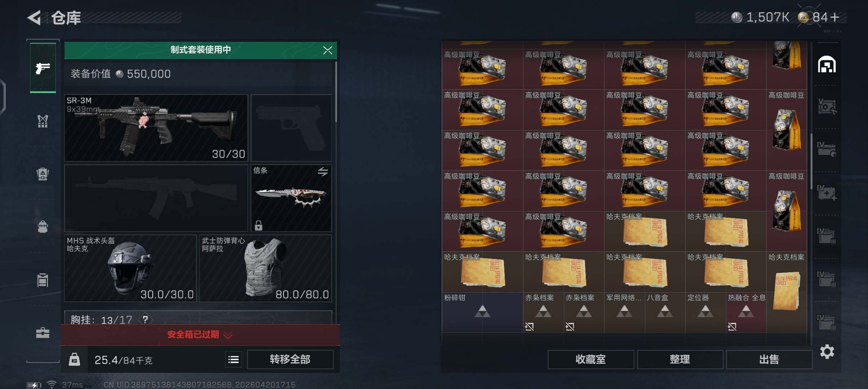Toggle the list view icon beside 转移全部

pyautogui.click(x=234, y=359)
